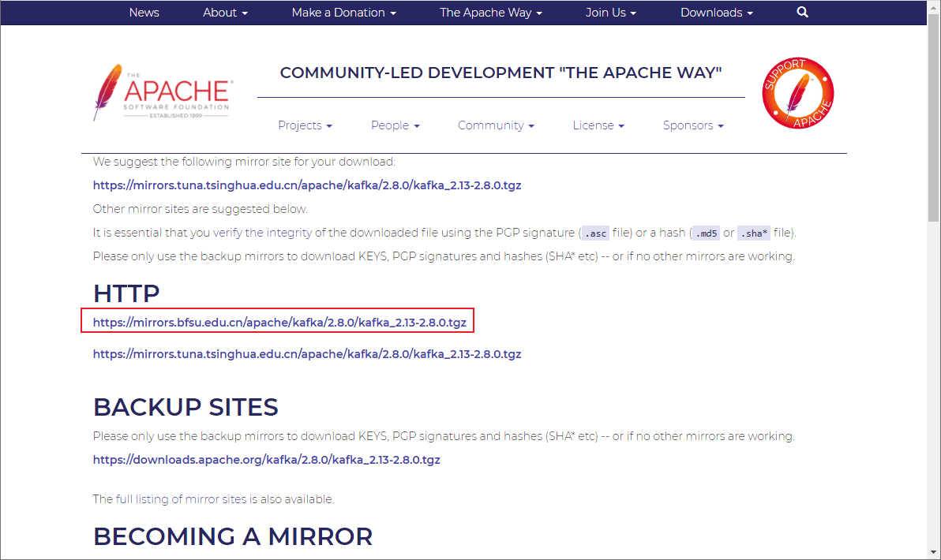Click the .asc file code label
The height and width of the screenshot is (560, 941).
click(595, 233)
